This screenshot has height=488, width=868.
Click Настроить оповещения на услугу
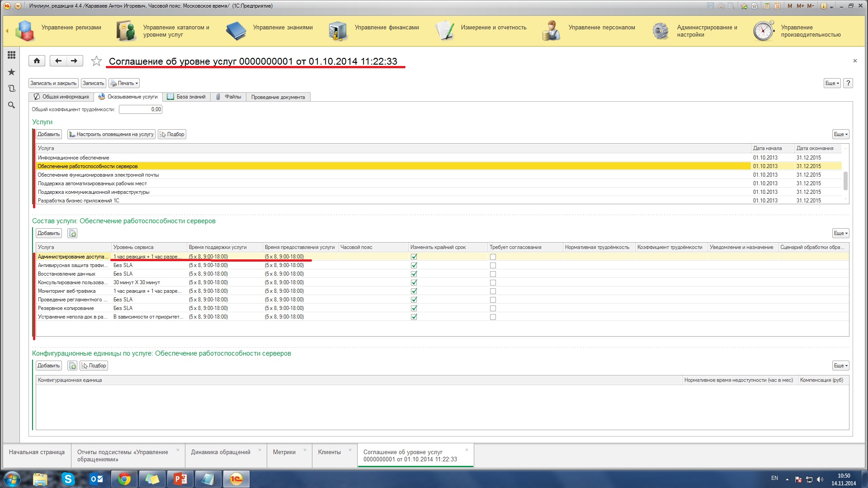111,134
